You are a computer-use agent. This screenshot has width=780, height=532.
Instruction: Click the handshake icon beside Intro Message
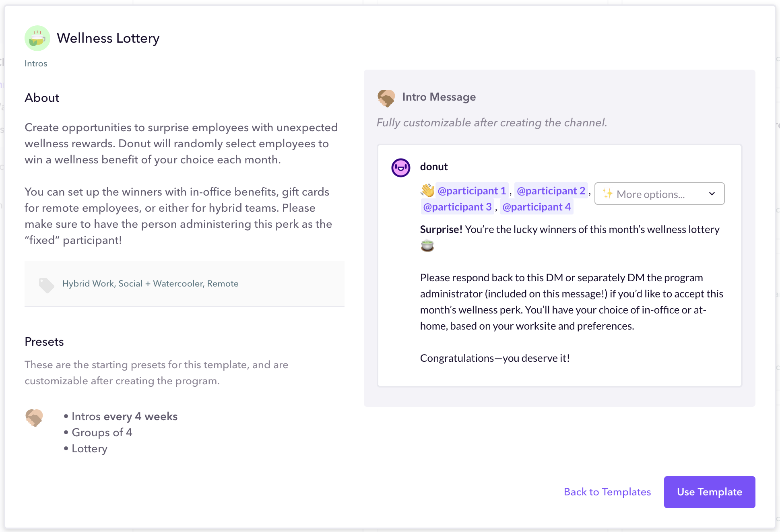386,98
